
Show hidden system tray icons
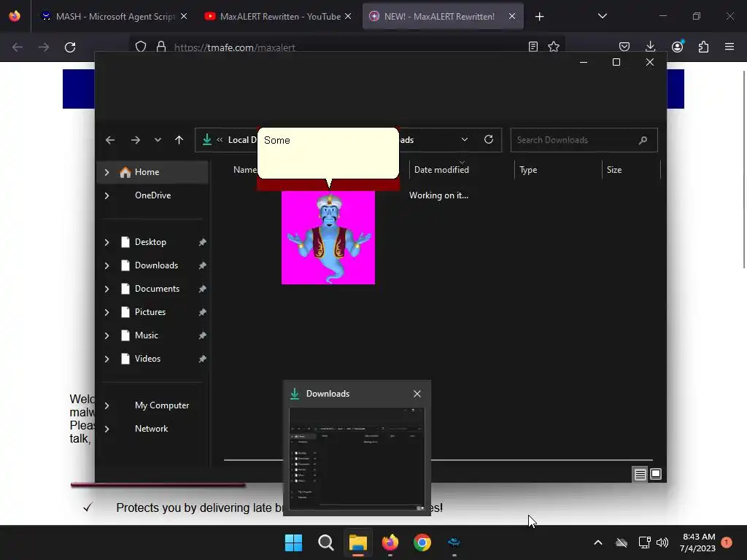point(598,542)
